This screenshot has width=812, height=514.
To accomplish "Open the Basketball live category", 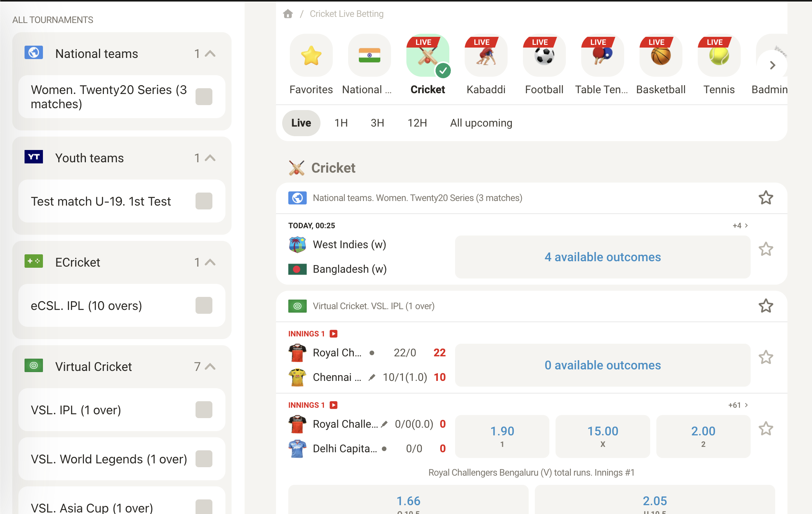I will click(x=661, y=56).
